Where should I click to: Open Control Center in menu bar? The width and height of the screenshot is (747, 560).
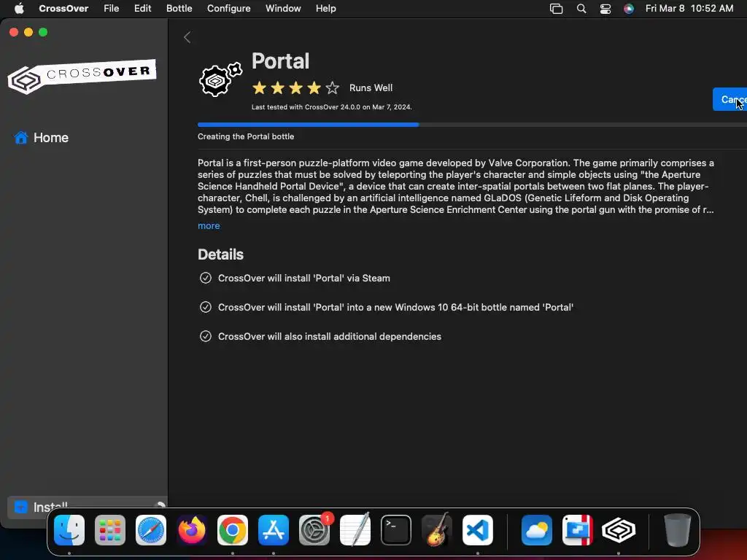[x=605, y=9]
